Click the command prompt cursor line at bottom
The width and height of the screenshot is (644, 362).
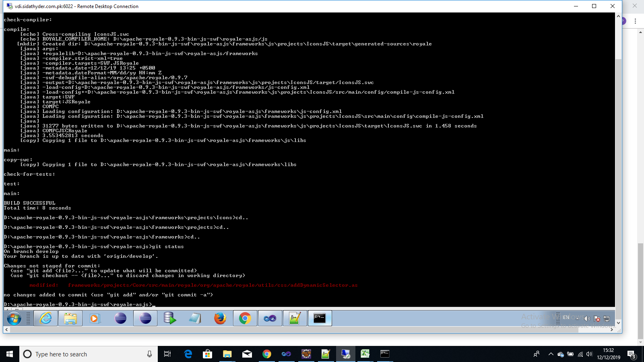pos(80,304)
